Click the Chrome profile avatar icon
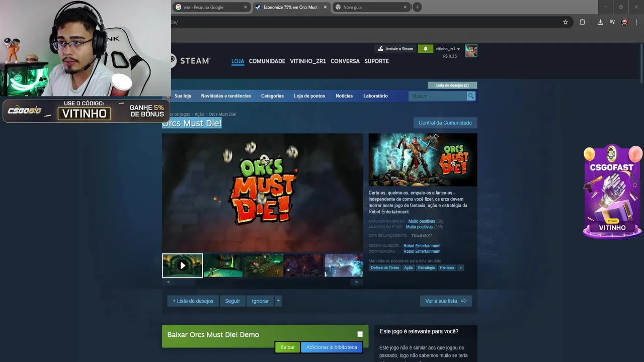 [x=624, y=22]
